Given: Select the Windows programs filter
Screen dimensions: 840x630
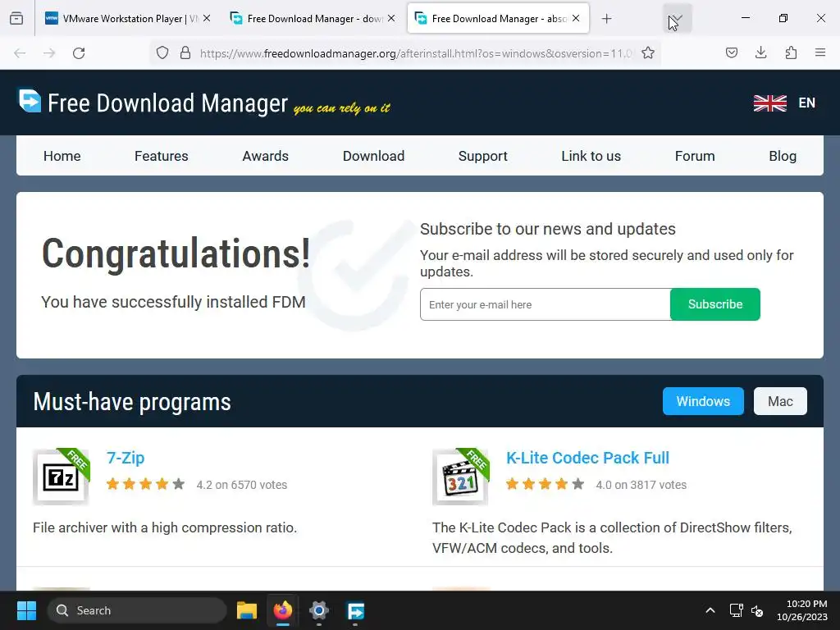Looking at the screenshot, I should click(x=703, y=401).
